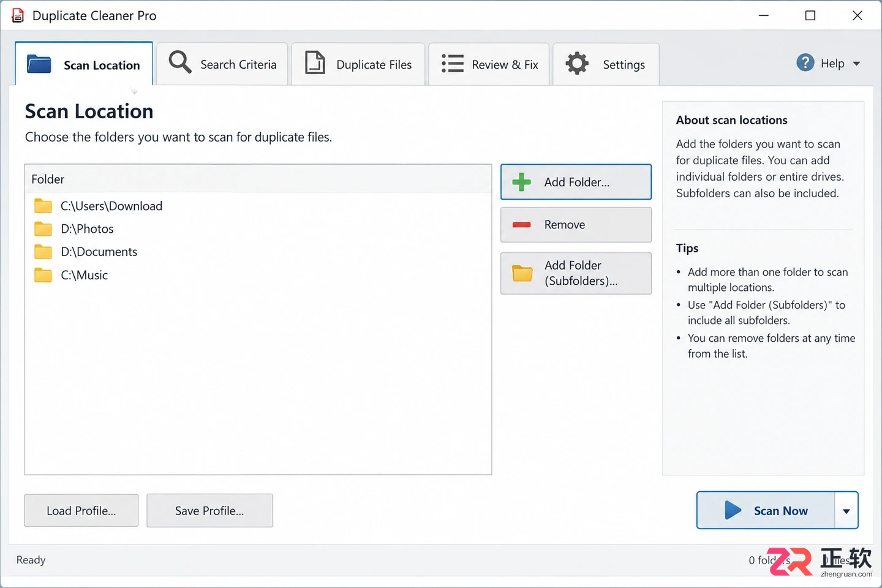Click folder icon beside D:\Photos

(x=43, y=229)
